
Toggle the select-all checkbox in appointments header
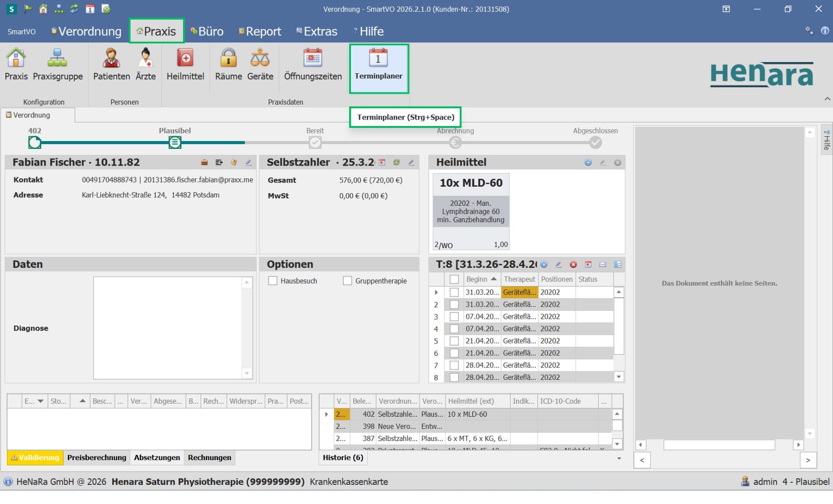[x=454, y=280]
